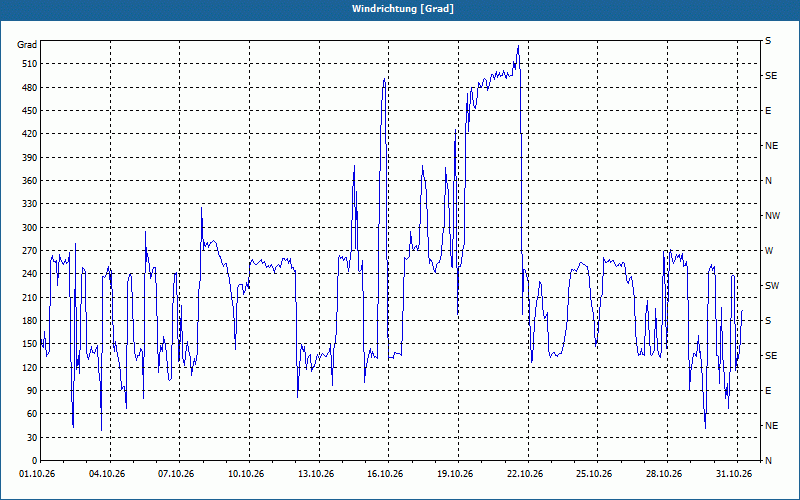Image resolution: width=800 pixels, height=500 pixels.
Task: Pick the 360 tick label on the degree axis
Action: 30,181
